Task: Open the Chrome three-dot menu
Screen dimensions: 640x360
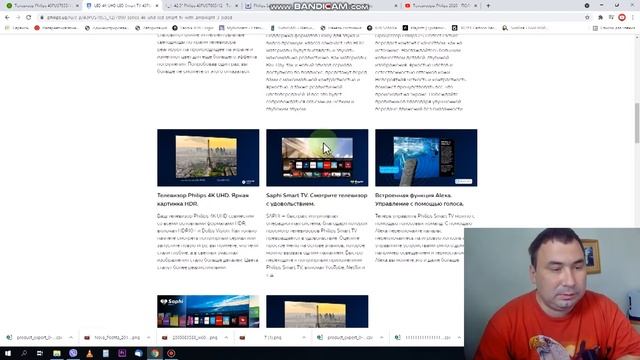Action: click(633, 18)
